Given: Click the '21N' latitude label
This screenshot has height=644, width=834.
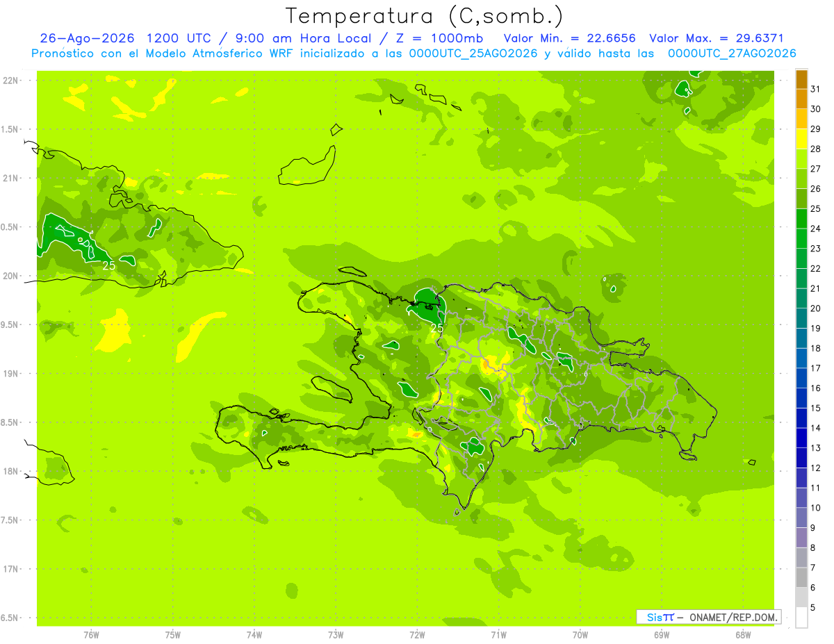Looking at the screenshot, I should 10,178.
